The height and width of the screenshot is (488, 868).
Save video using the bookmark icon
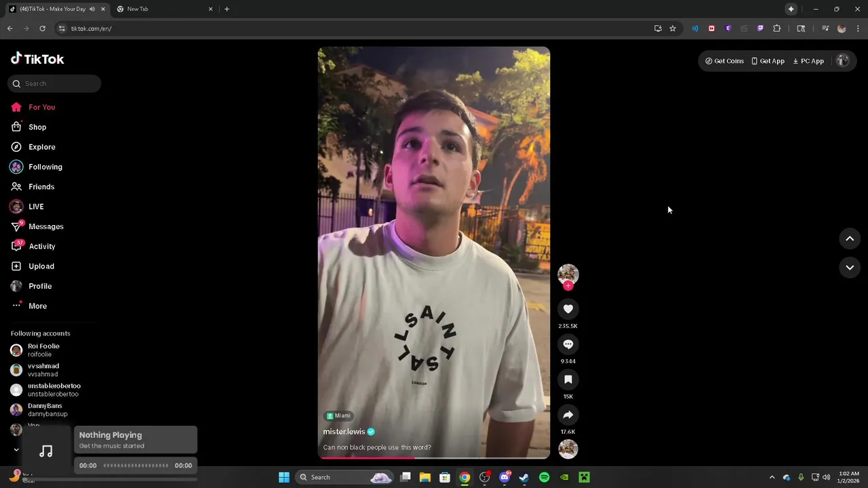click(x=568, y=380)
